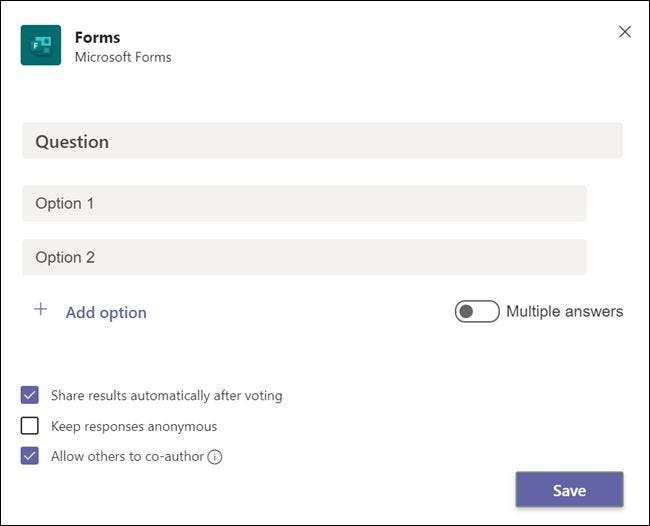Click the bold 'Forms' title text

point(98,37)
